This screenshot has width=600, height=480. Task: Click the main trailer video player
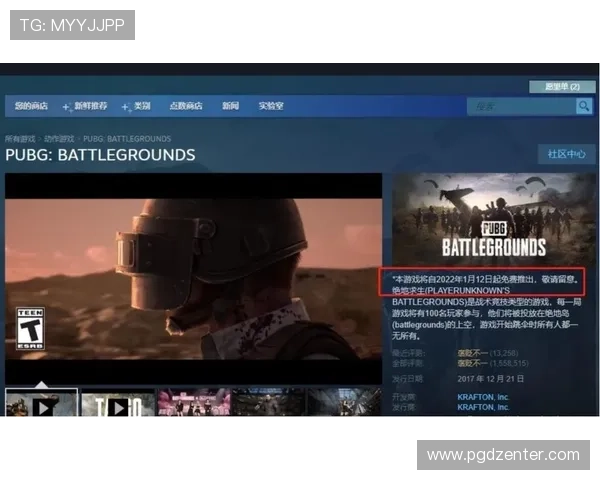[193, 279]
